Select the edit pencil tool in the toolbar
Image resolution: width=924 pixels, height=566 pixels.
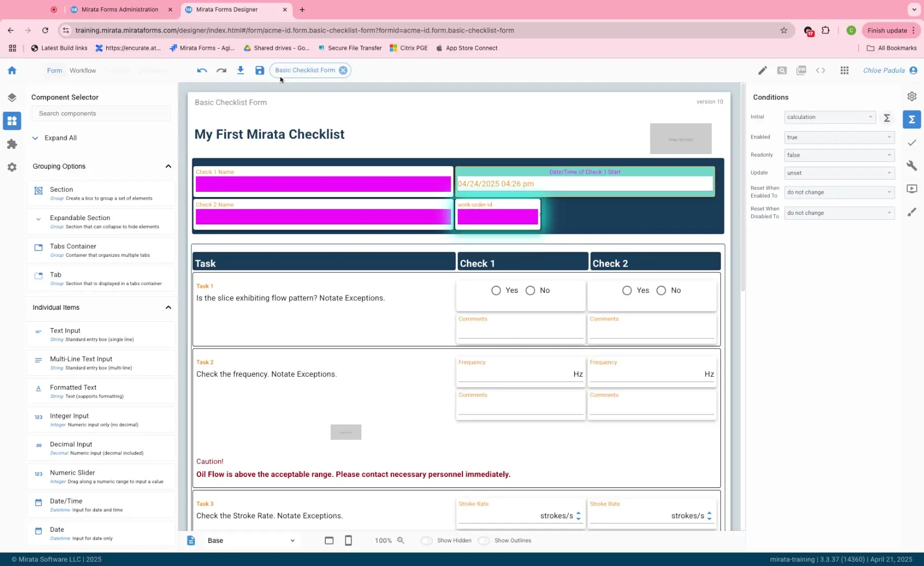(763, 70)
